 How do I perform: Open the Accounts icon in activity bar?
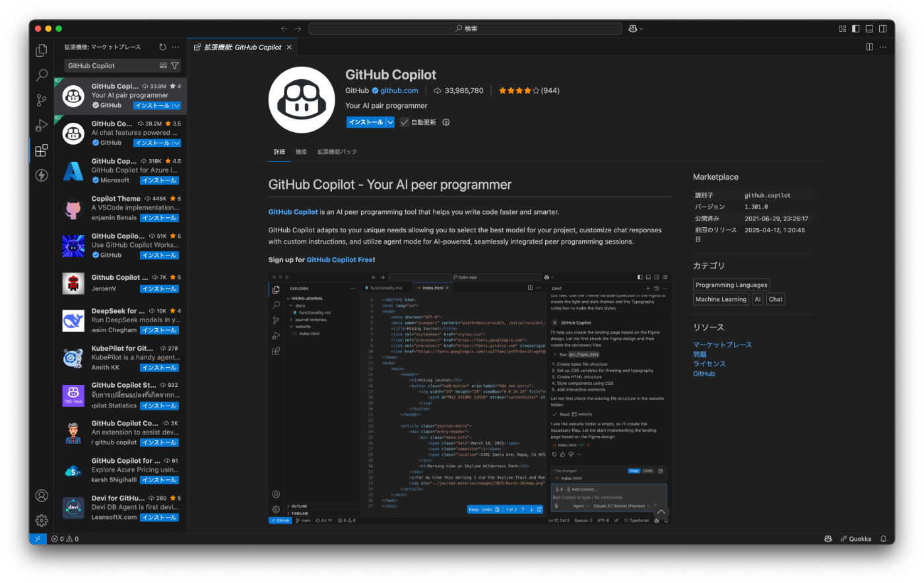(42, 496)
